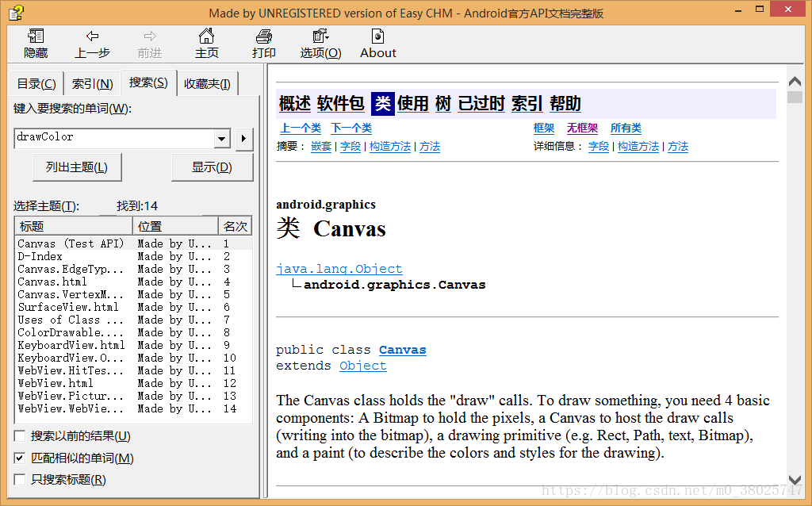This screenshot has width=812, height=506.
Task: Click the search operators arrow button
Action: (x=244, y=138)
